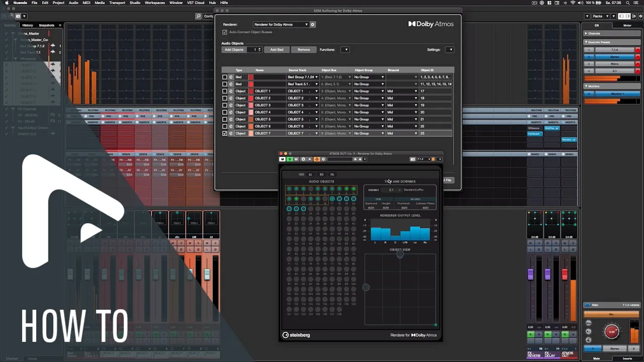The width and height of the screenshot is (644, 362).
Task: Click the Add Objects count stepper
Action: pos(260,50)
